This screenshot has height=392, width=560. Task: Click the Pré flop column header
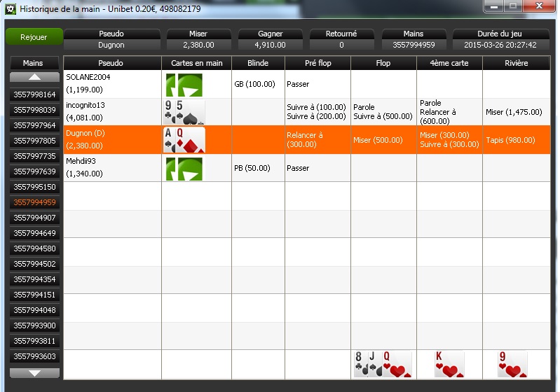(318, 63)
